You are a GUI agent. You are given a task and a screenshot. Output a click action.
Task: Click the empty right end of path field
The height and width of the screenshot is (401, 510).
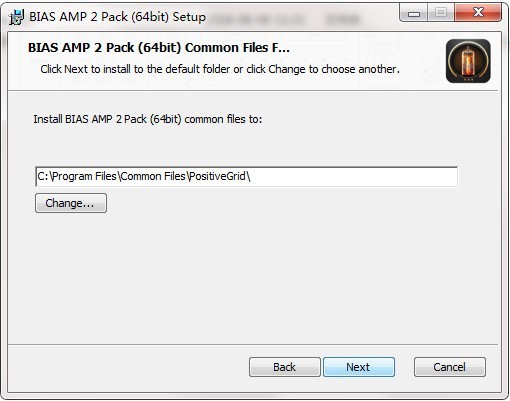coord(353,177)
